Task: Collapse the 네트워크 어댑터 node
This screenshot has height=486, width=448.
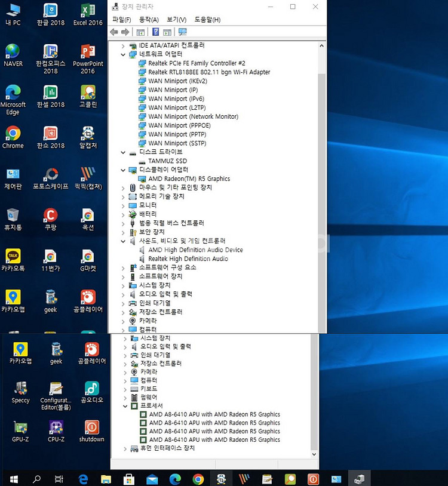Action: pyautogui.click(x=123, y=54)
